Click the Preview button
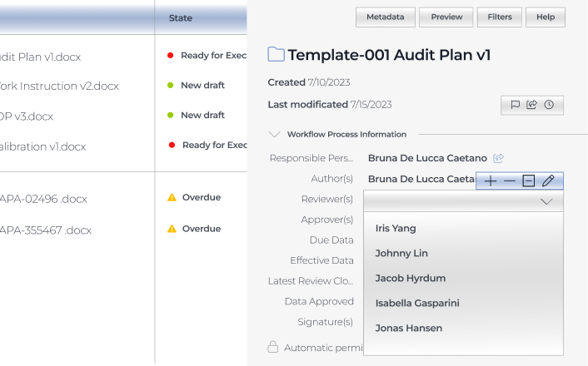Screen dimensions: 588x366 click(x=446, y=17)
